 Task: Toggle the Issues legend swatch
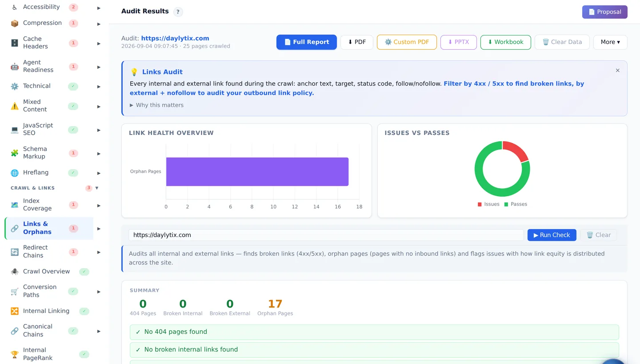click(480, 204)
